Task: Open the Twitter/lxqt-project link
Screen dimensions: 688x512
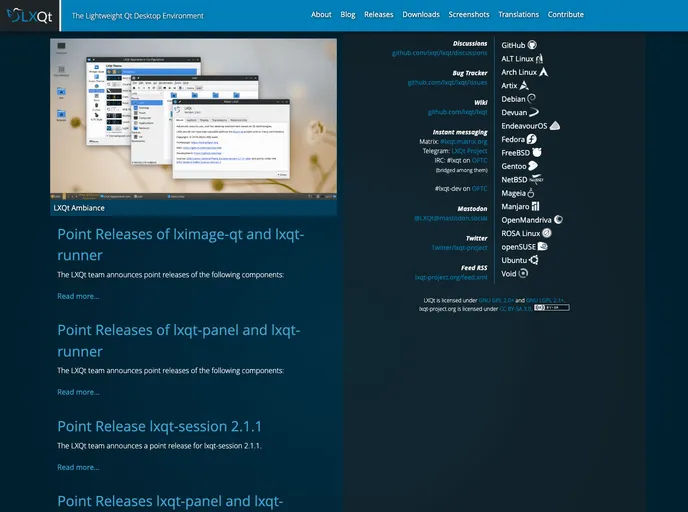Action: (459, 247)
